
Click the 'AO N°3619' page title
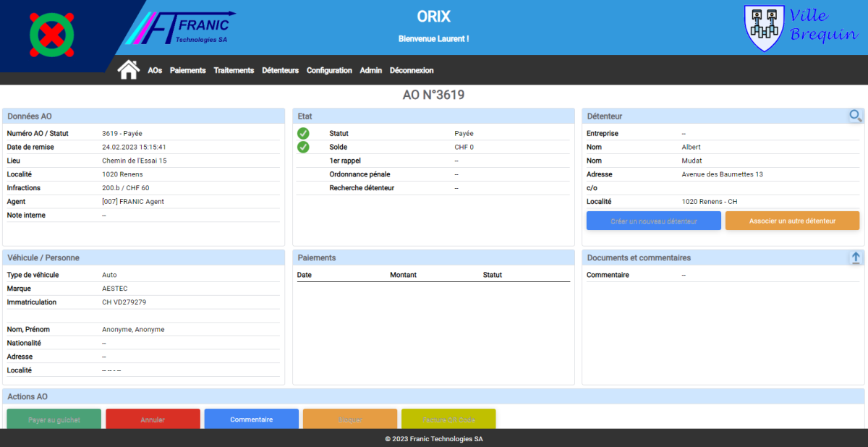click(x=433, y=95)
